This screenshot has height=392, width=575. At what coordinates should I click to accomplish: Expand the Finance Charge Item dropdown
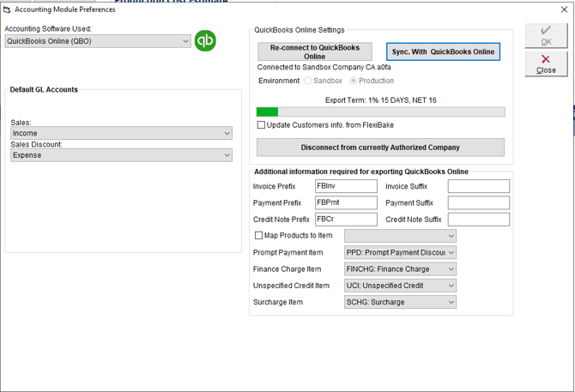pyautogui.click(x=400, y=268)
